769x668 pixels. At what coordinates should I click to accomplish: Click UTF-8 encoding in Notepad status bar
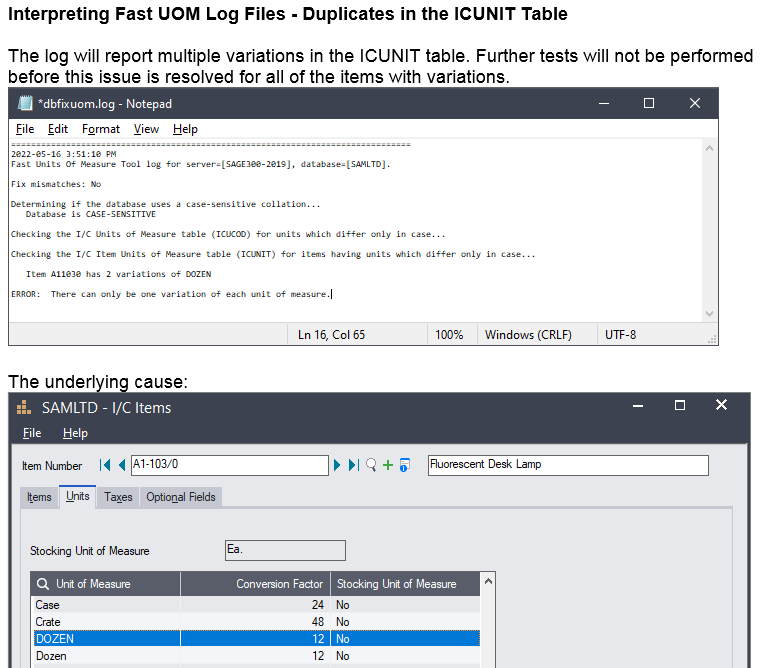(620, 334)
